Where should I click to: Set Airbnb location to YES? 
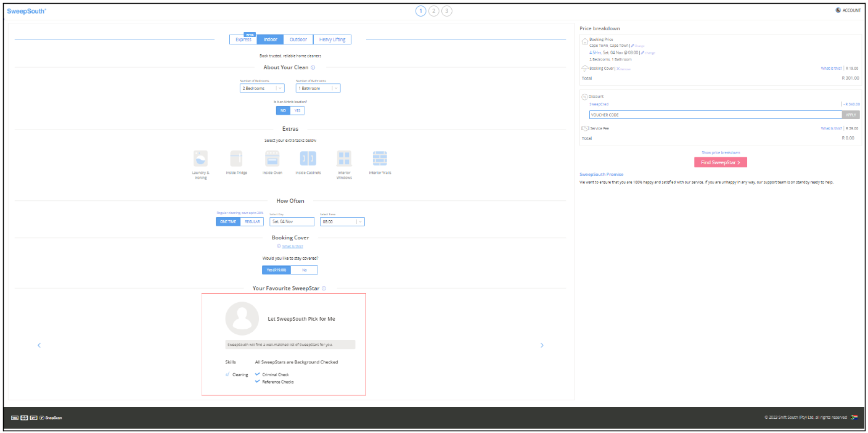coord(297,110)
